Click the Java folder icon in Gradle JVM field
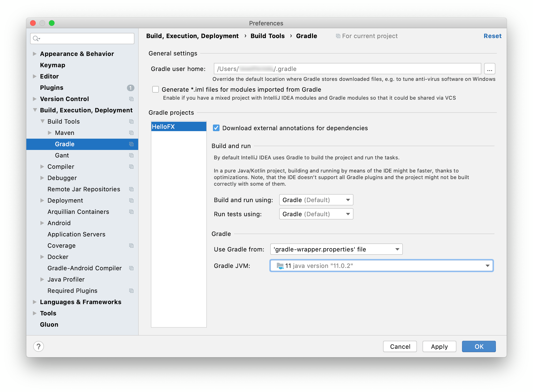 (x=280, y=266)
